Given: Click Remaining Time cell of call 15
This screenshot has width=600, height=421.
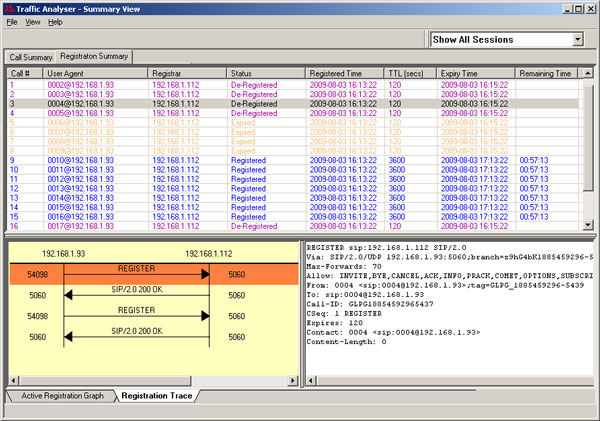Looking at the screenshot, I should [x=546, y=217].
